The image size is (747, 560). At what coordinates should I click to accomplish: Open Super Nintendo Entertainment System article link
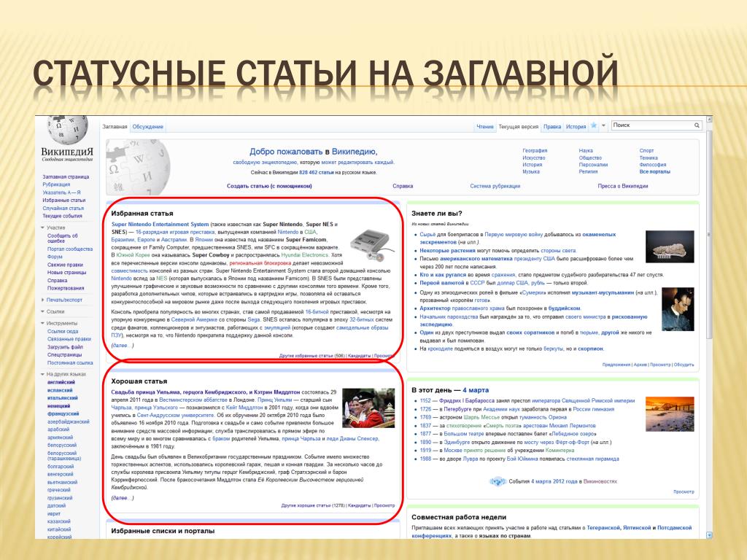pos(160,225)
